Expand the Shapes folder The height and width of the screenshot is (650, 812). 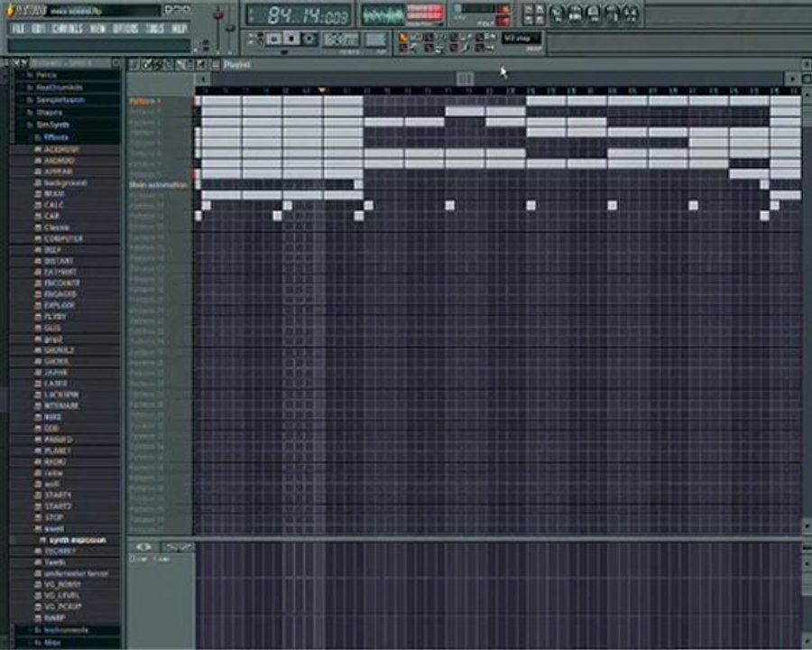tap(48, 112)
